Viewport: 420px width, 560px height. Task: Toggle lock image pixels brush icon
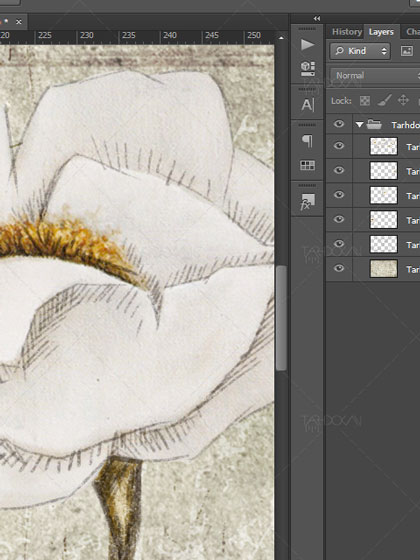[384, 100]
